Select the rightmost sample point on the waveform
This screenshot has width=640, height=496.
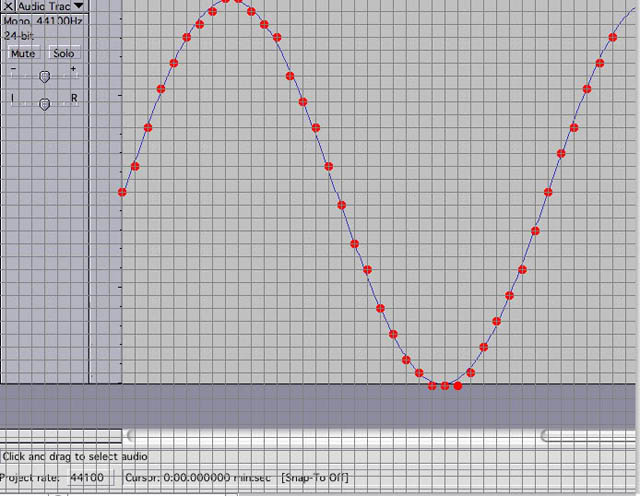click(613, 38)
